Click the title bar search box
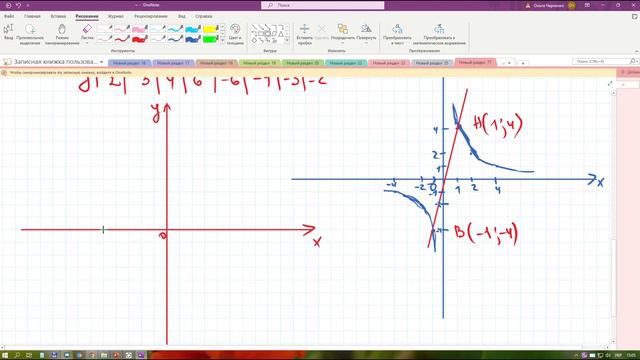 pos(322,5)
